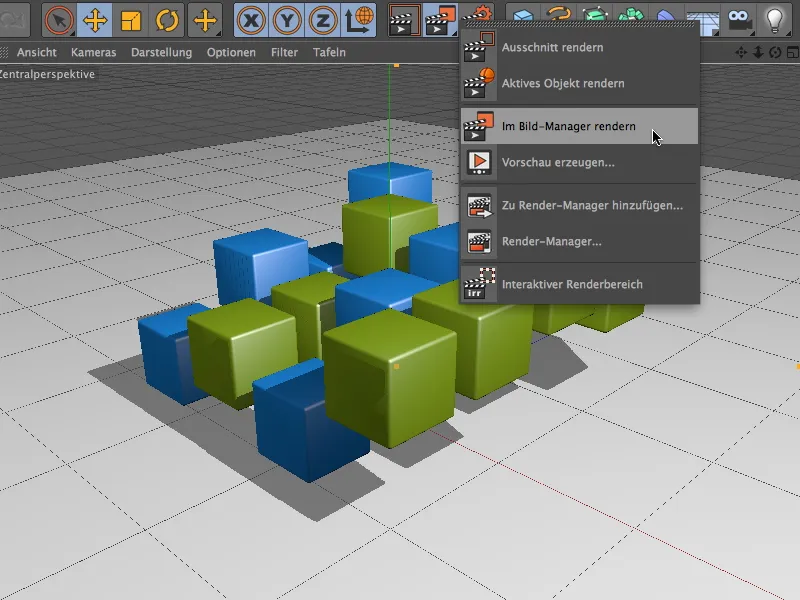Toggle the X-axis lock
Screen dimensions: 800x600
(x=250, y=16)
